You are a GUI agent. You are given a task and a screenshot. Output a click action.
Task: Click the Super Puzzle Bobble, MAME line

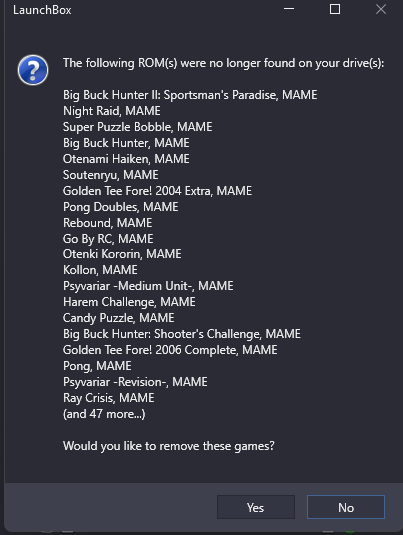[138, 127]
